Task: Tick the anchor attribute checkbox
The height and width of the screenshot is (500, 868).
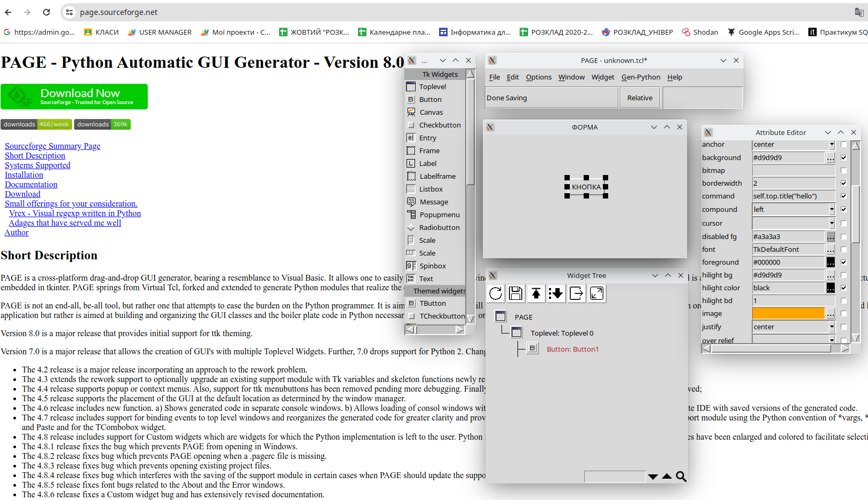Action: click(x=843, y=145)
